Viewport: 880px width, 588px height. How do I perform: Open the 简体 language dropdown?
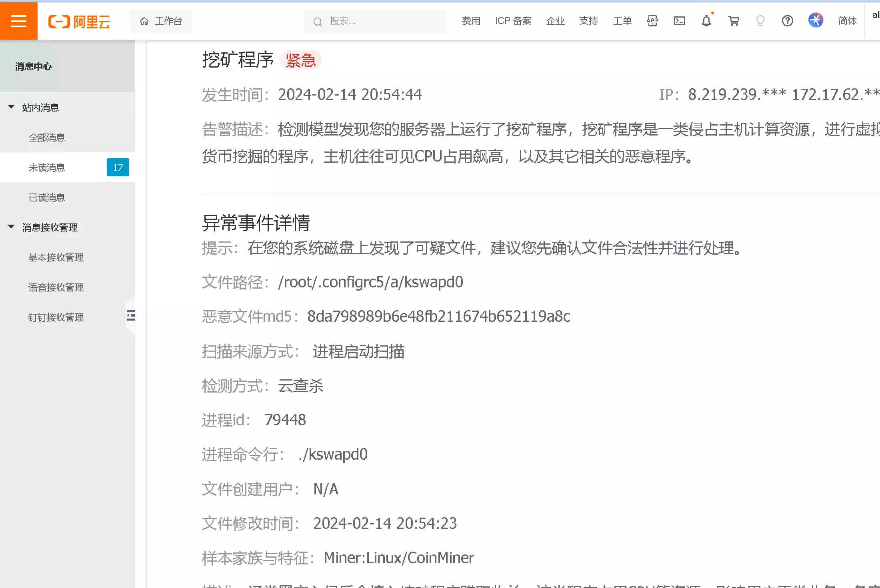[847, 21]
